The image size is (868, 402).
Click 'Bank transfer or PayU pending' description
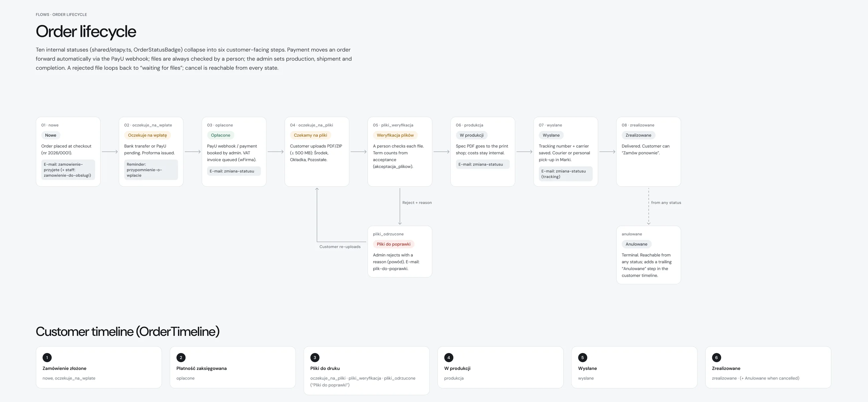point(149,149)
